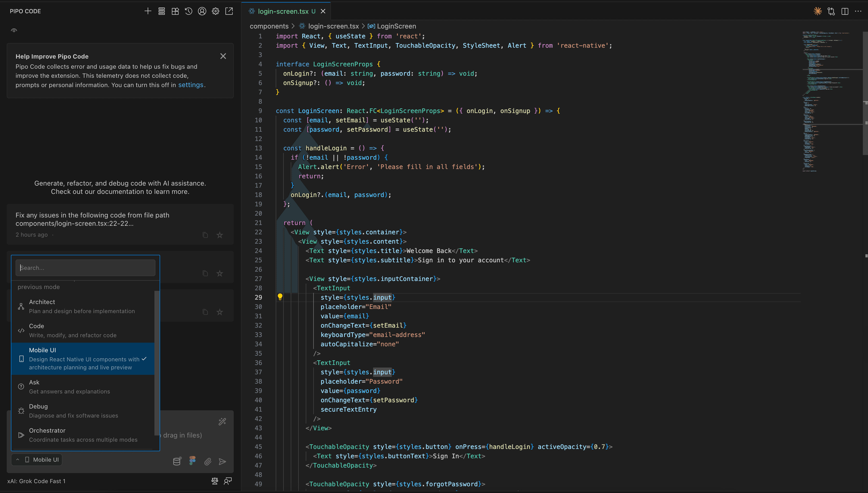868x493 pixels.
Task: Open the settings link in telemetry notice
Action: click(190, 85)
